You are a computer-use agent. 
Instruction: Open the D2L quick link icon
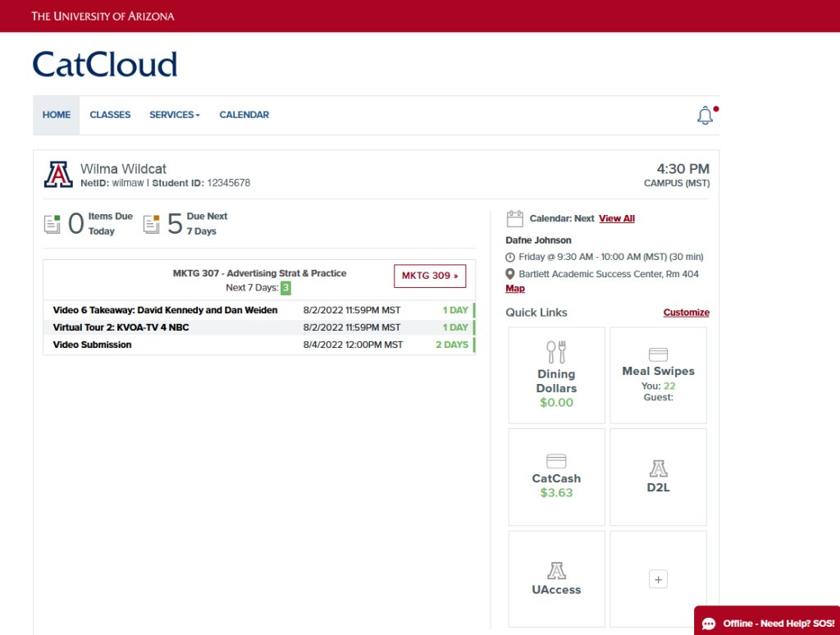(658, 469)
